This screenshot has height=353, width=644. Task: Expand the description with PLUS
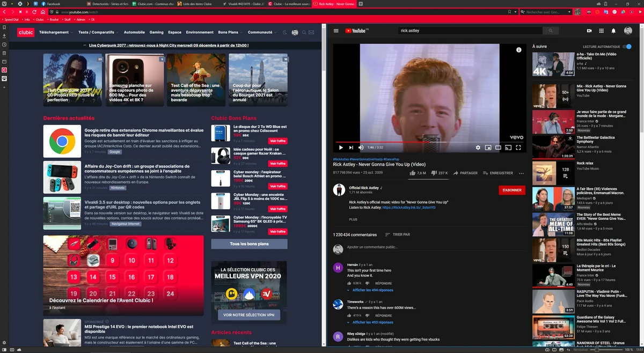pos(353,219)
